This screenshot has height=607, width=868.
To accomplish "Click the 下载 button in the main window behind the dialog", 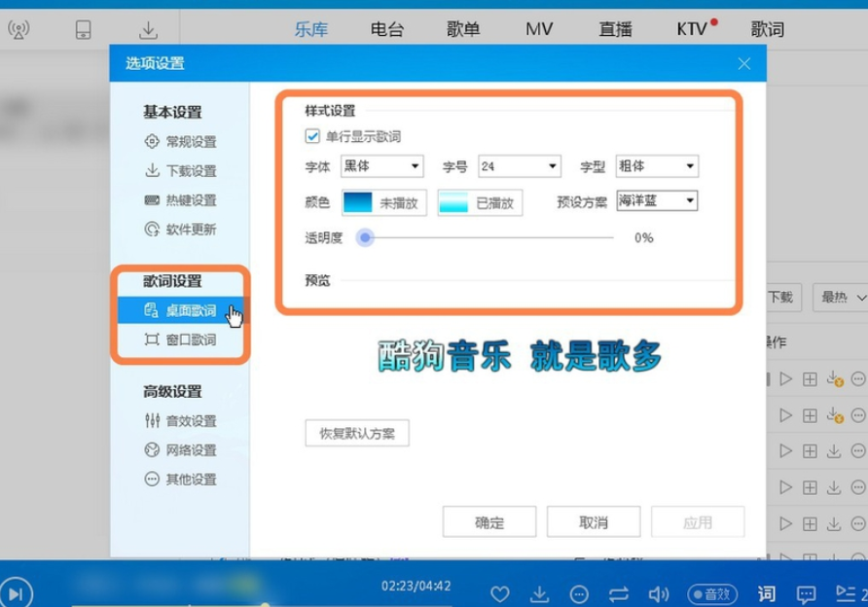I will click(x=783, y=297).
